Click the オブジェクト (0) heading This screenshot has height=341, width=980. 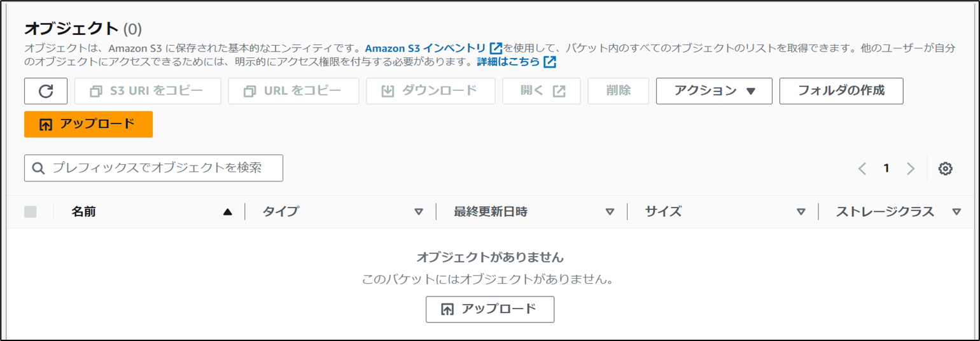click(83, 29)
